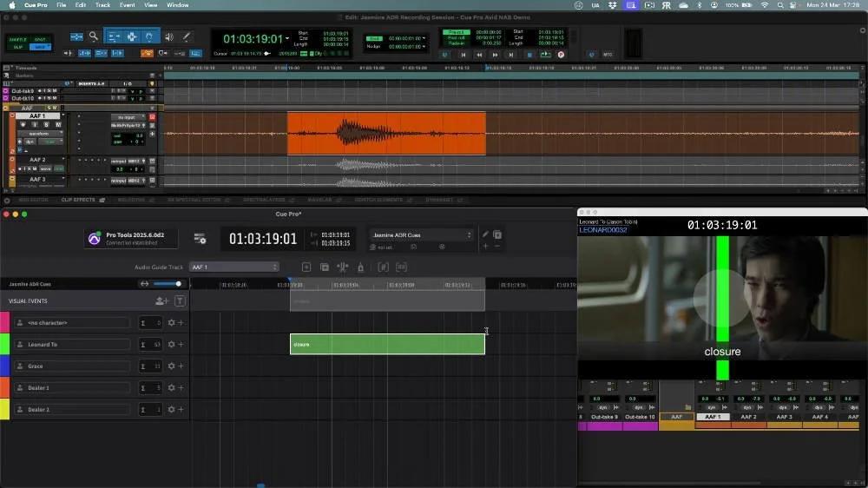Viewport: 868px width, 488px height.
Task: Enable Spot edit mode
Action: point(40,40)
